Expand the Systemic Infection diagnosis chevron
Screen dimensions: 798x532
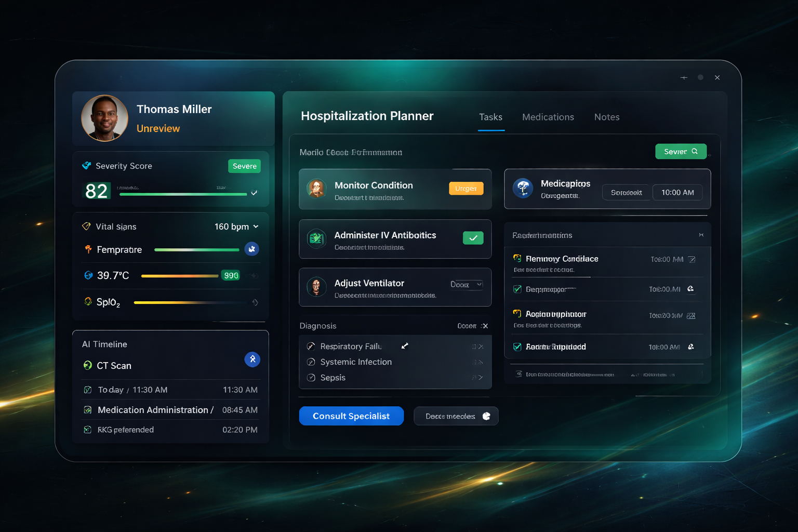click(480, 362)
